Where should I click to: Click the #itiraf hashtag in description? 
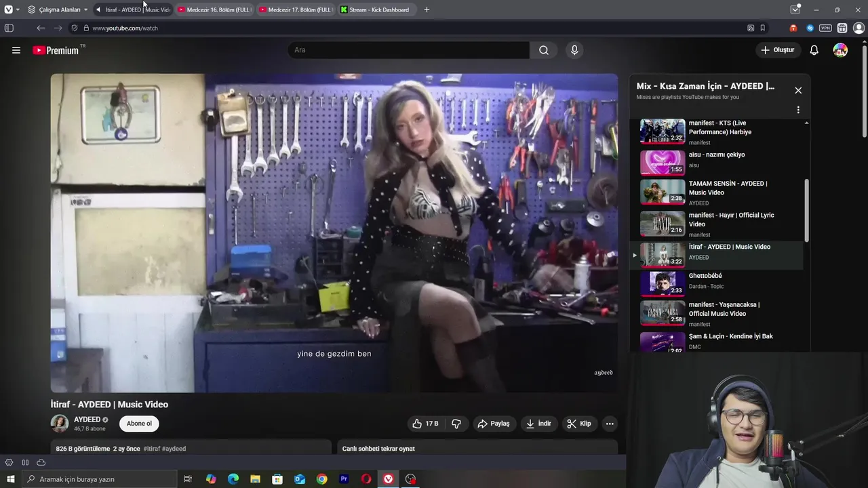pos(151,449)
